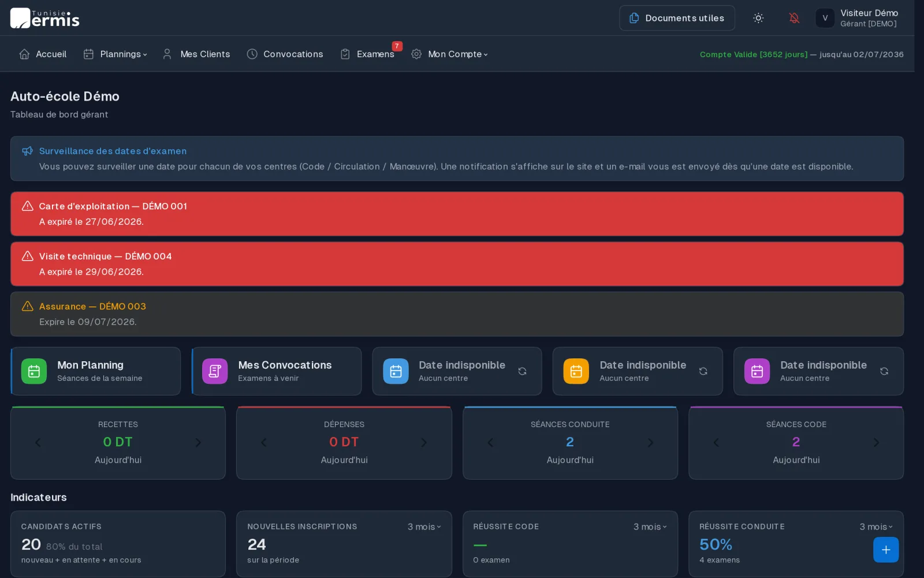
Task: Go to previous period in Séances Code
Action: pyautogui.click(x=716, y=442)
